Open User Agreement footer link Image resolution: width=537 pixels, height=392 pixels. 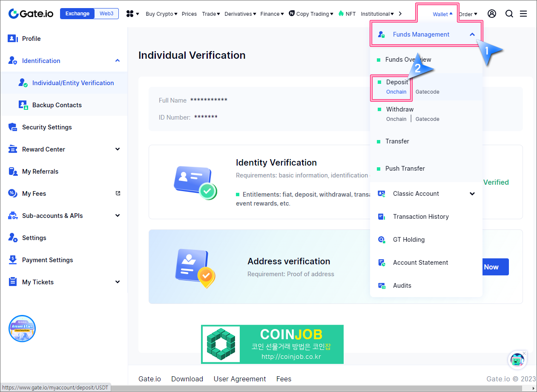(240, 379)
